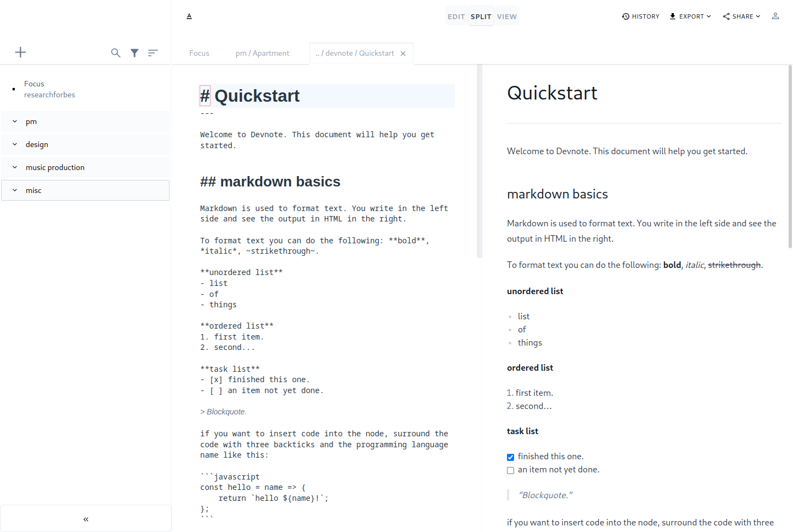Collapse the sidebar with the double chevron
The width and height of the screenshot is (793, 532).
click(x=86, y=519)
